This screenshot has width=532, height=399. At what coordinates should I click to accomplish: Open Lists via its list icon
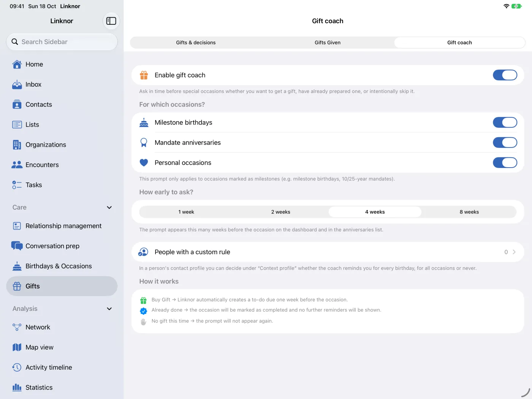click(x=17, y=125)
